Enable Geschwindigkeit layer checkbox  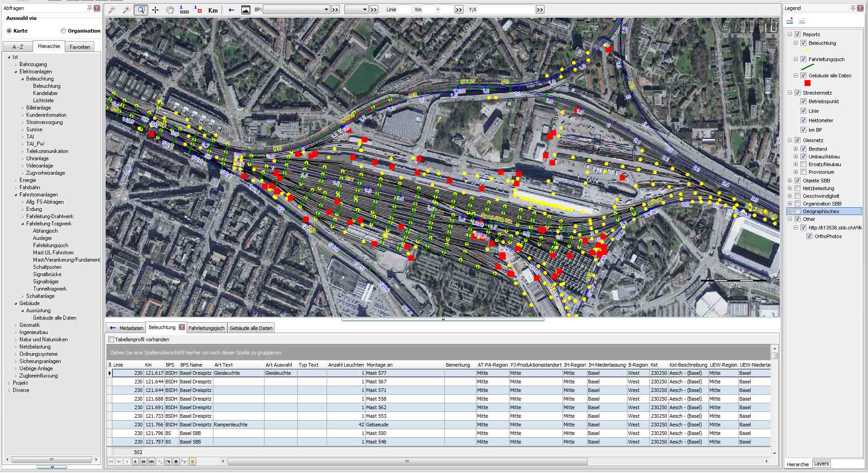[x=798, y=196]
